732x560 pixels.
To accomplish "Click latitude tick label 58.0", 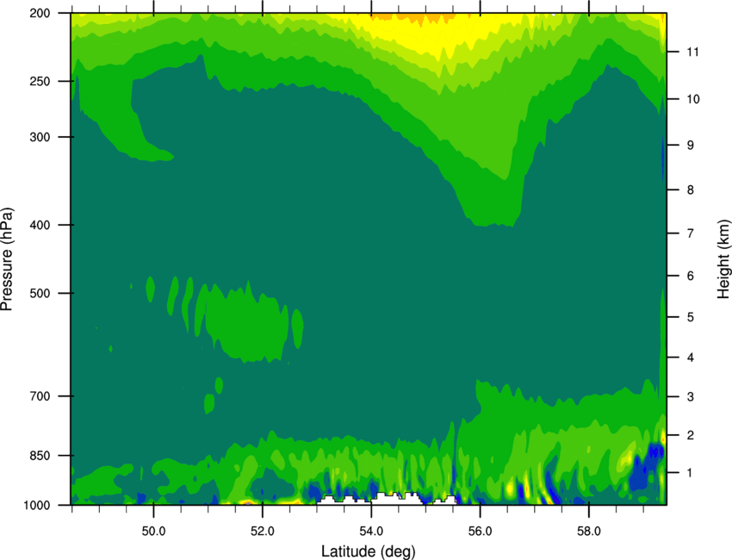I will click(x=589, y=532).
